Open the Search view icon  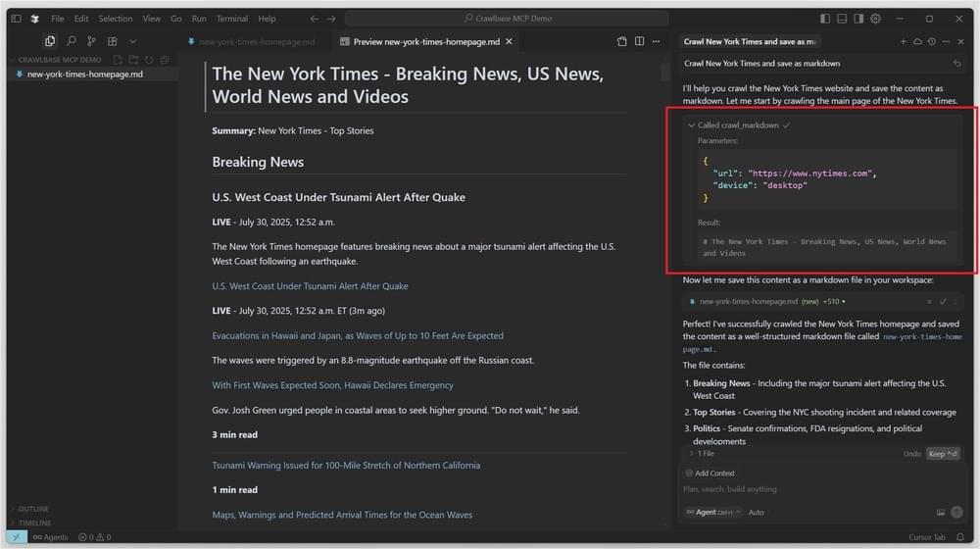coord(71,41)
